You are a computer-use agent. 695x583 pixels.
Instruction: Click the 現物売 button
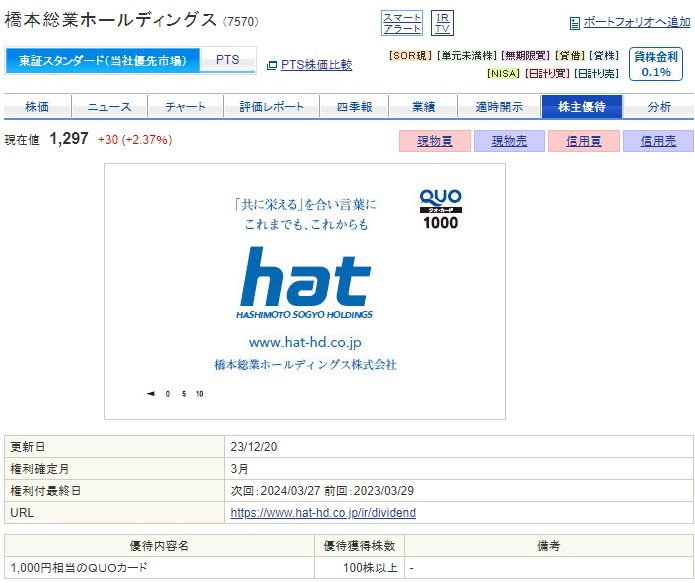tap(509, 141)
